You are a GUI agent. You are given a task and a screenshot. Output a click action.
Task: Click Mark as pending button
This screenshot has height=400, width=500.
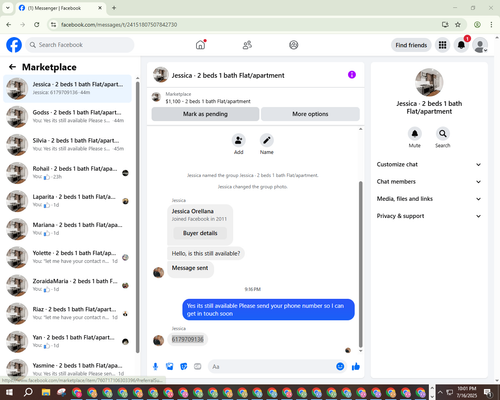click(x=205, y=114)
